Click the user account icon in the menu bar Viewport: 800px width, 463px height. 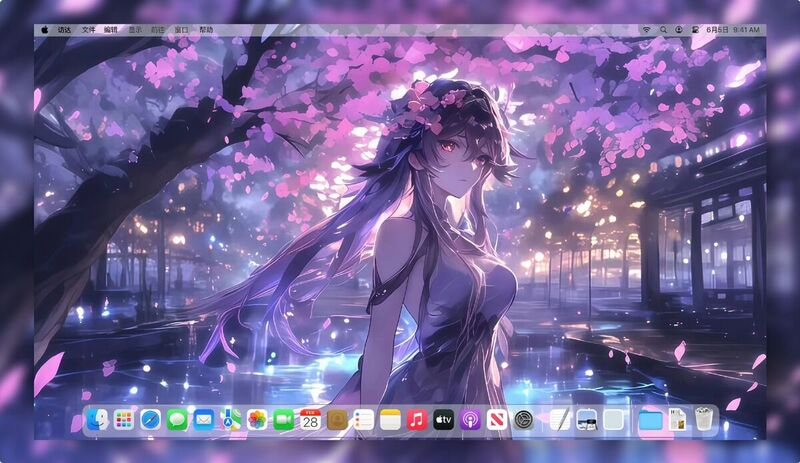click(679, 30)
